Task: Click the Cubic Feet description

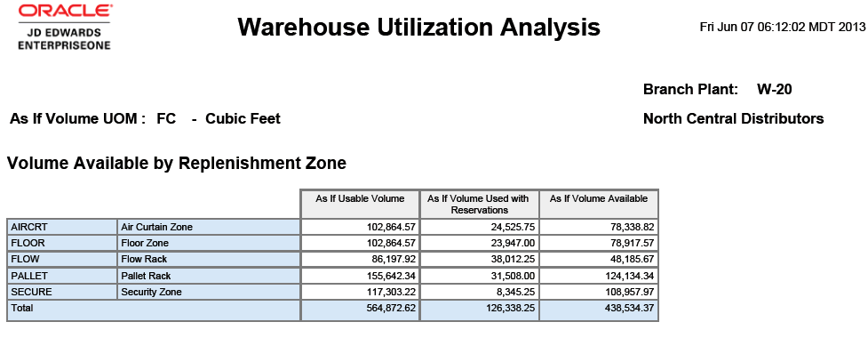Action: (243, 118)
